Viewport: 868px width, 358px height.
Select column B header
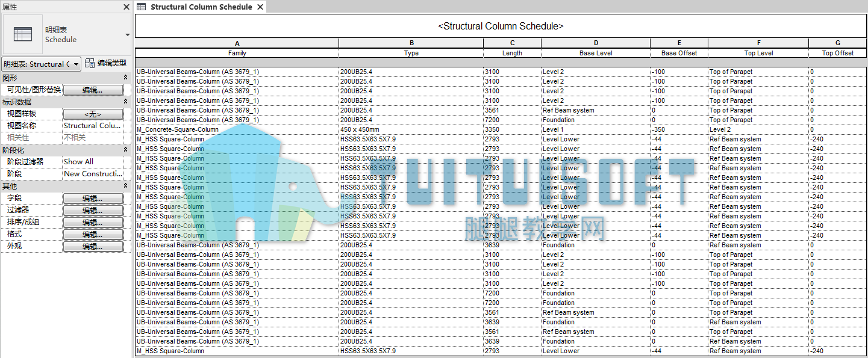pos(411,43)
